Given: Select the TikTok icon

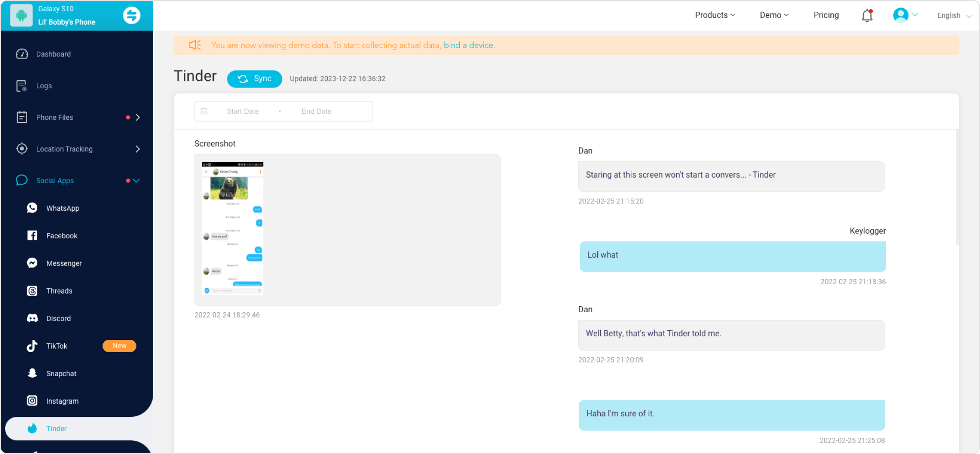Looking at the screenshot, I should pos(32,346).
